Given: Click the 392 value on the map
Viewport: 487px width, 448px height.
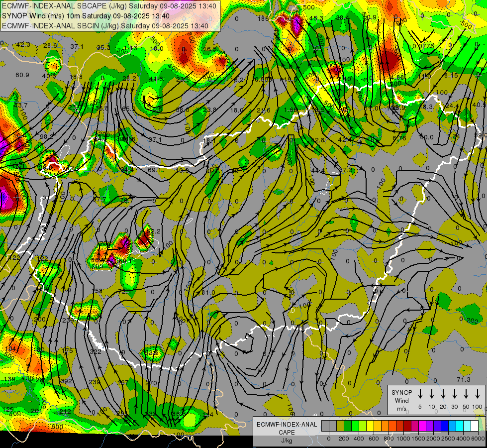Looking at the screenshot, I should [66, 381].
